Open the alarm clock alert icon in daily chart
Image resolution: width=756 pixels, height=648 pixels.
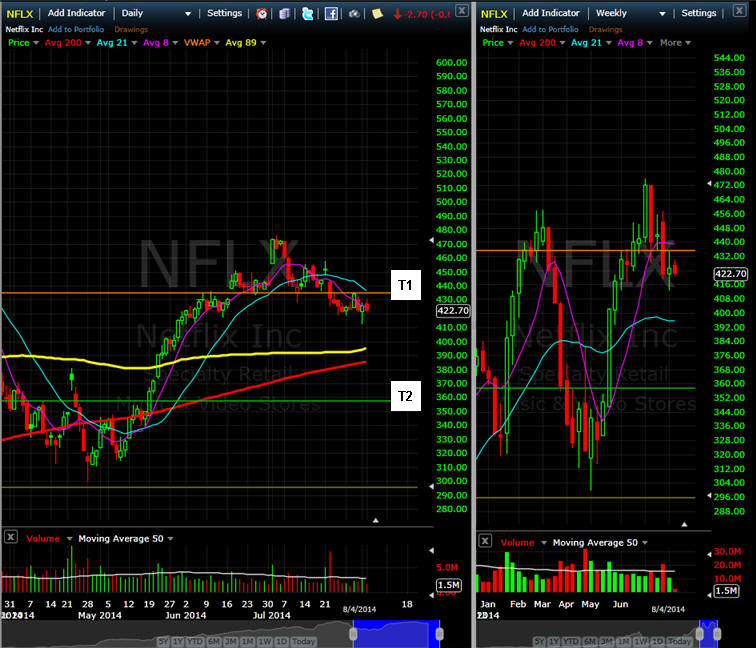262,14
